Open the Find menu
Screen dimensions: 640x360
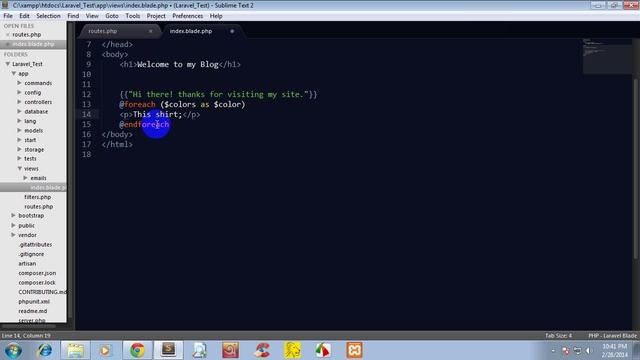point(73,16)
